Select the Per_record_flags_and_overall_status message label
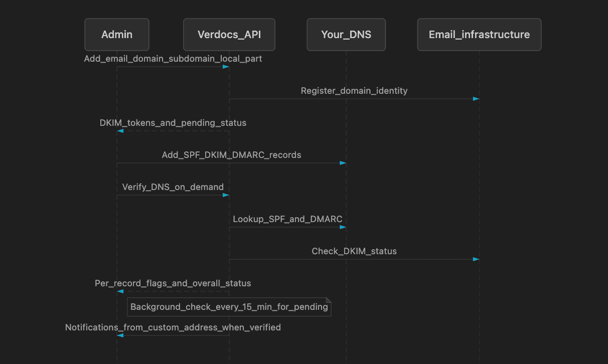Image resolution: width=608 pixels, height=364 pixels. 173,283
